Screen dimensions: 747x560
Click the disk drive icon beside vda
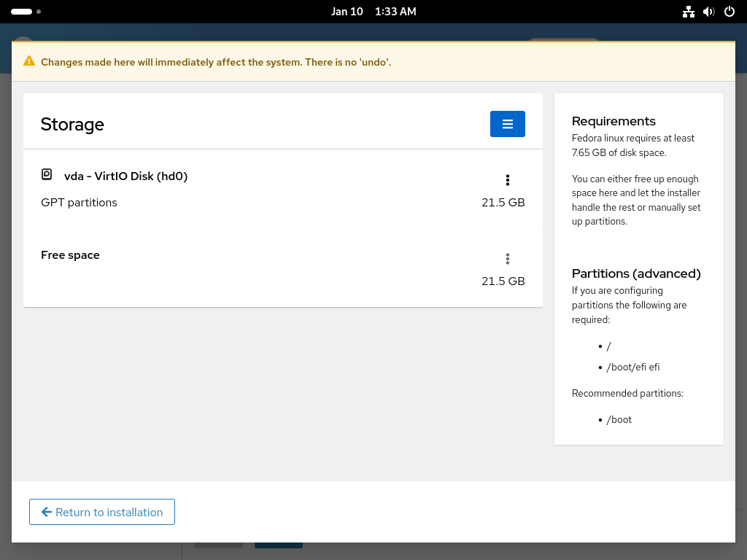tap(47, 175)
